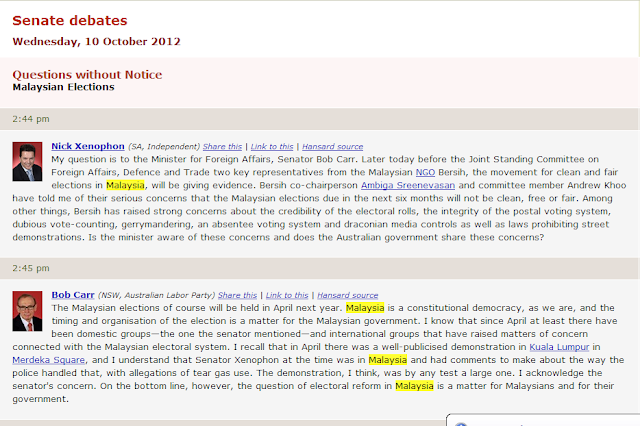Screen dimensions: 640x426
Task: Click the Senate debates heading
Action: (x=70, y=20)
